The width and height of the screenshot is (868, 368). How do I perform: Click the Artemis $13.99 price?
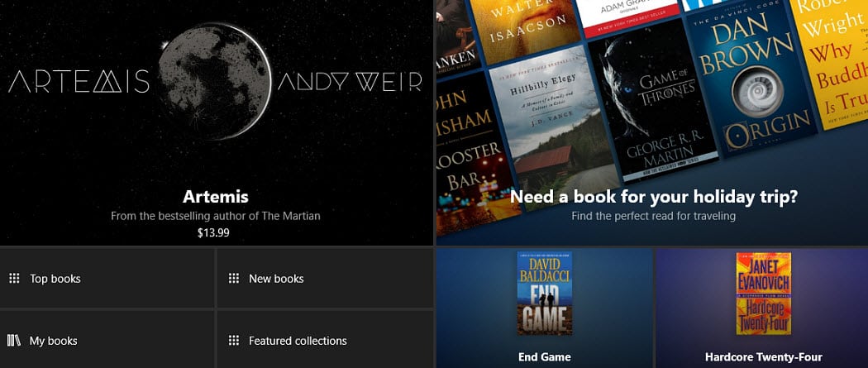click(x=213, y=233)
